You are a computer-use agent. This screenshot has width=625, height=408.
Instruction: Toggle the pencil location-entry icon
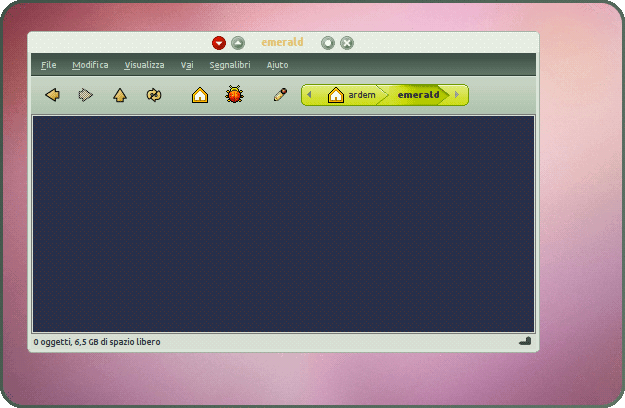tap(280, 95)
